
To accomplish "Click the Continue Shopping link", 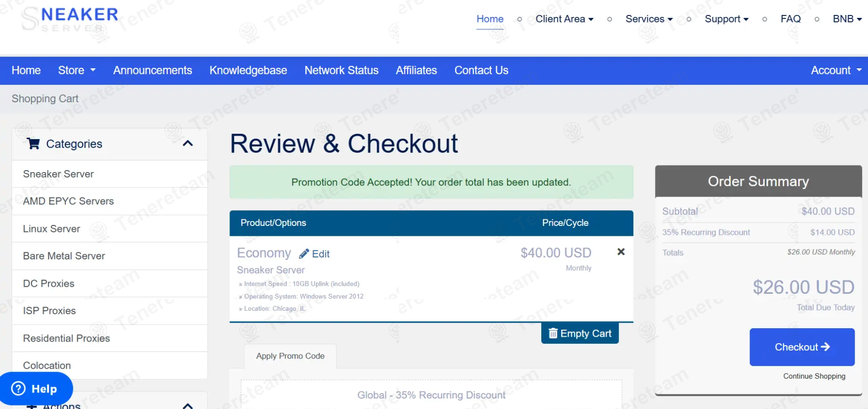I will pos(814,376).
